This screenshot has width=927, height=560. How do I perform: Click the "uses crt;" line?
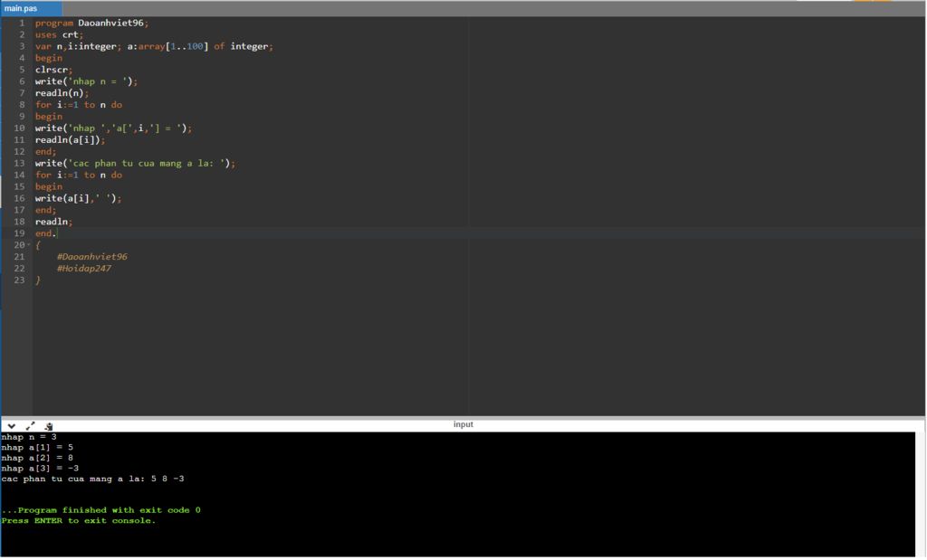tap(59, 35)
